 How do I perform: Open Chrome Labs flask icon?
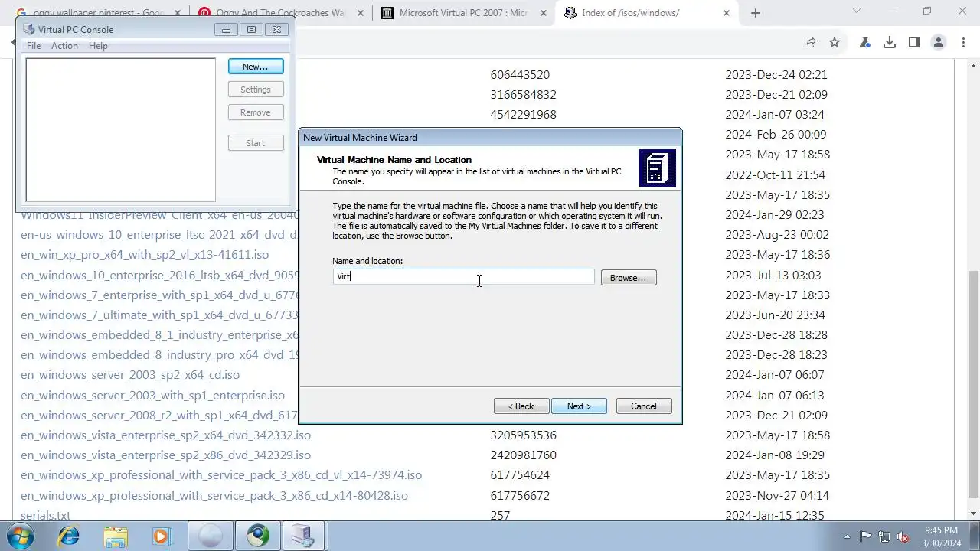pos(865,43)
